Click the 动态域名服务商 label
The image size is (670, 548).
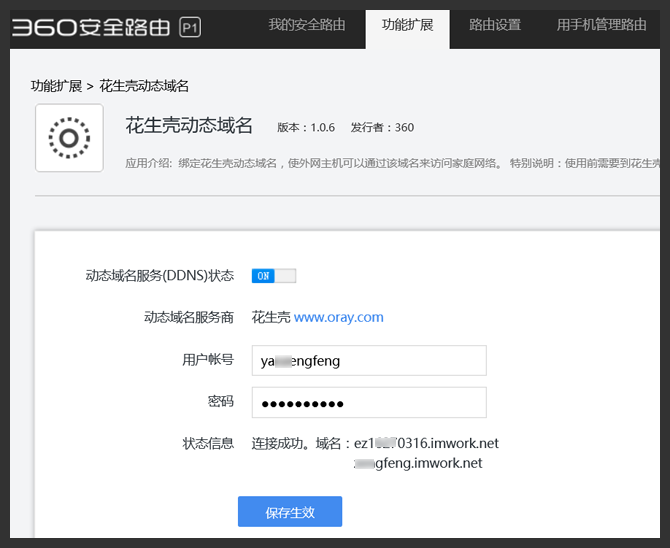pos(189,317)
